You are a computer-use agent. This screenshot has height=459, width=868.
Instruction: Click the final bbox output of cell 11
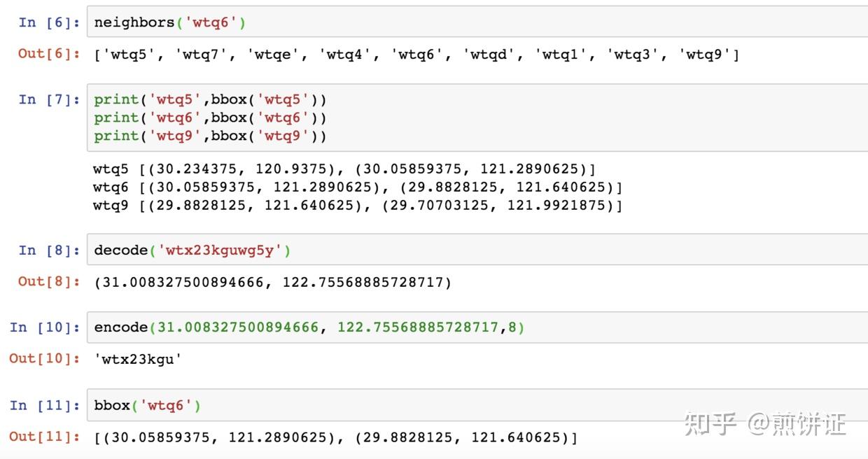336,438
